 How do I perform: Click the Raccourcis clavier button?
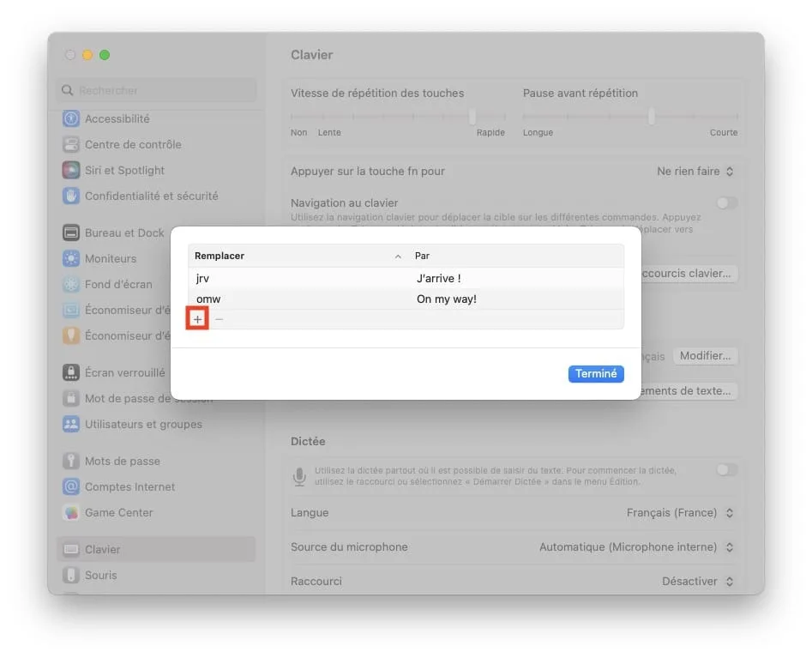688,274
